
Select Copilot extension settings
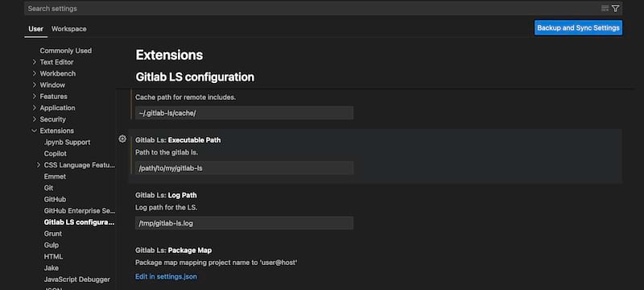[55, 154]
